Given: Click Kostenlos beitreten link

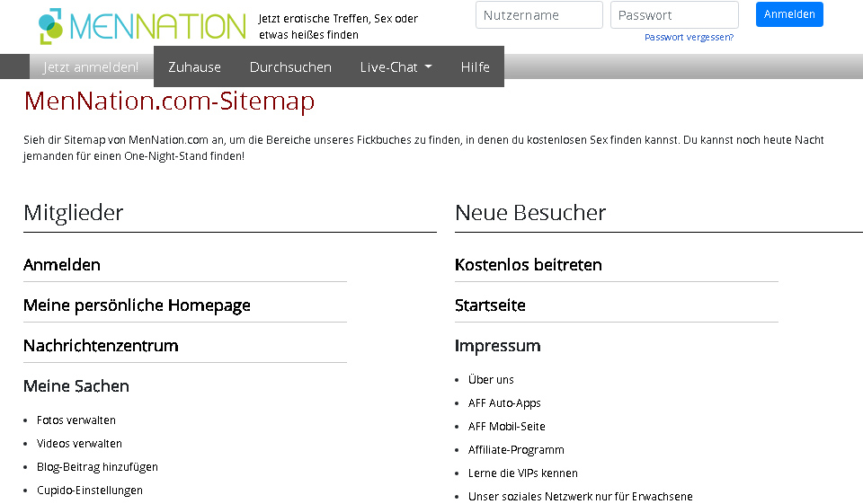Looking at the screenshot, I should [x=528, y=265].
